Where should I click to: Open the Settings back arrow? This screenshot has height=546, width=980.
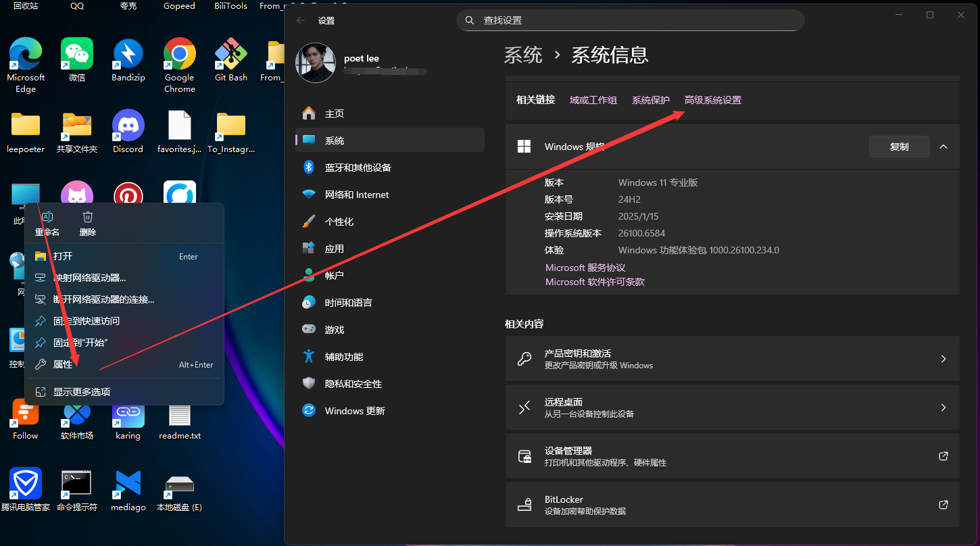301,20
